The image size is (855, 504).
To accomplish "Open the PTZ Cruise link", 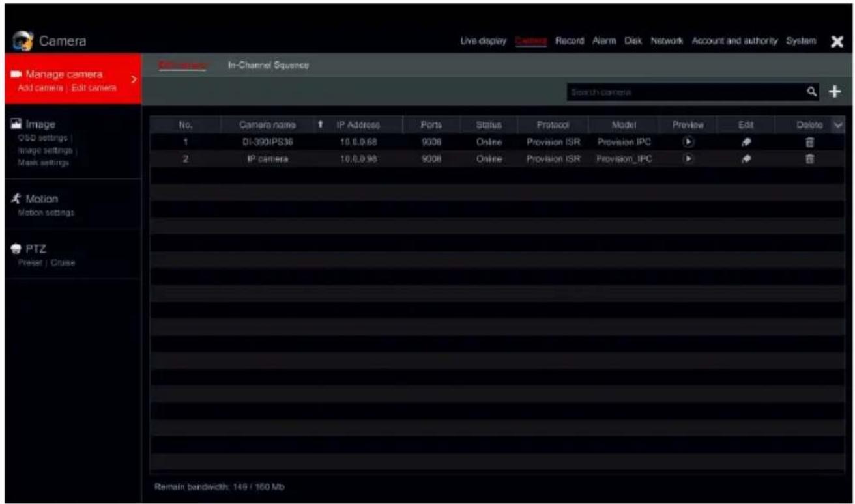I will 63,263.
